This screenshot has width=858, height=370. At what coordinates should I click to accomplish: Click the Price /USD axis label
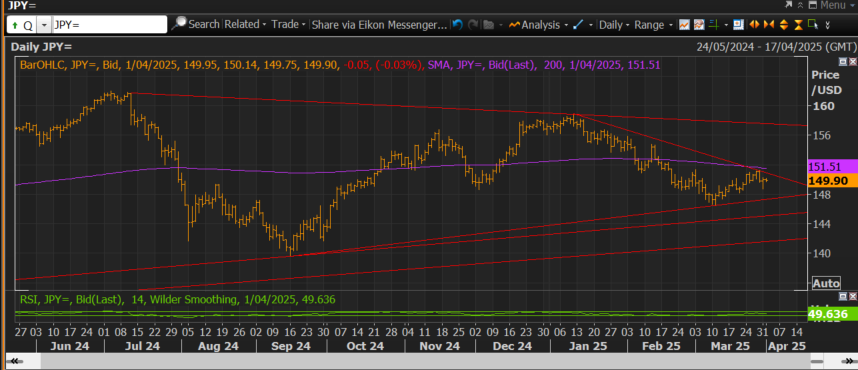[x=825, y=82]
